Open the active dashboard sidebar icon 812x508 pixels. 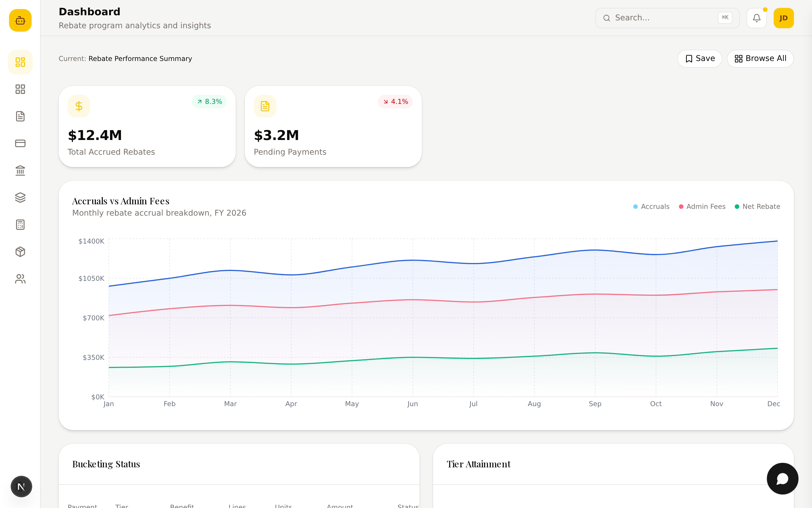[20, 62]
